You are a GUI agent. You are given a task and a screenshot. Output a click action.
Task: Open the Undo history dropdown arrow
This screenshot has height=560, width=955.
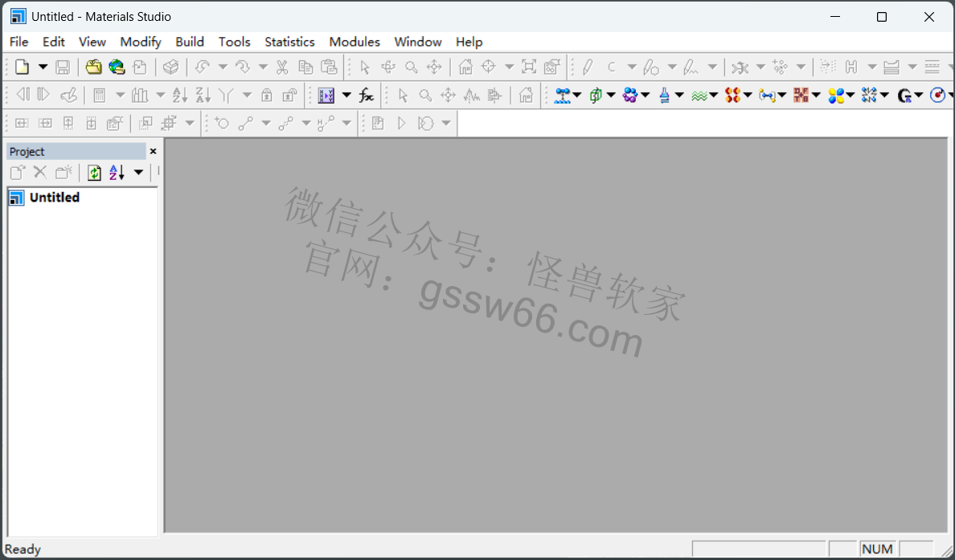click(x=223, y=67)
